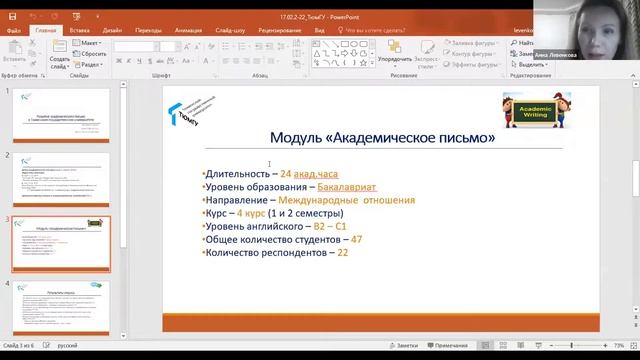This screenshot has width=640, height=360.
Task: Click the zoom slider handle in the status bar
Action: pos(572,345)
